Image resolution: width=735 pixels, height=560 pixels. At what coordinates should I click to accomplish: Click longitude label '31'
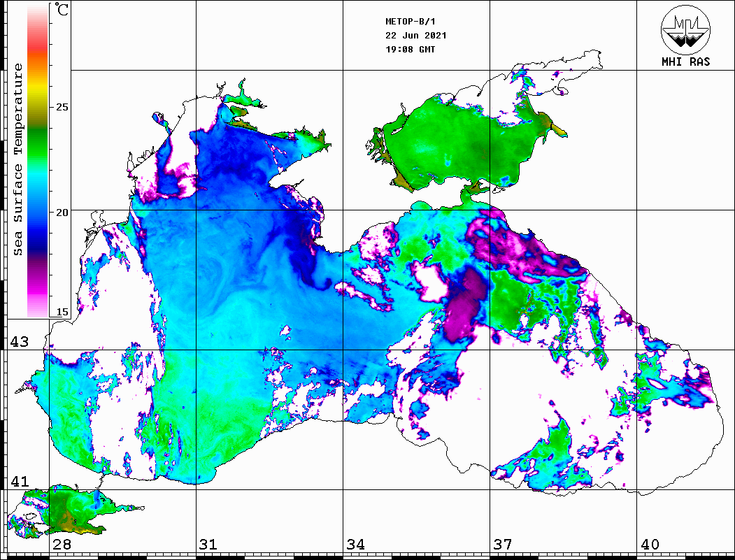point(208,545)
